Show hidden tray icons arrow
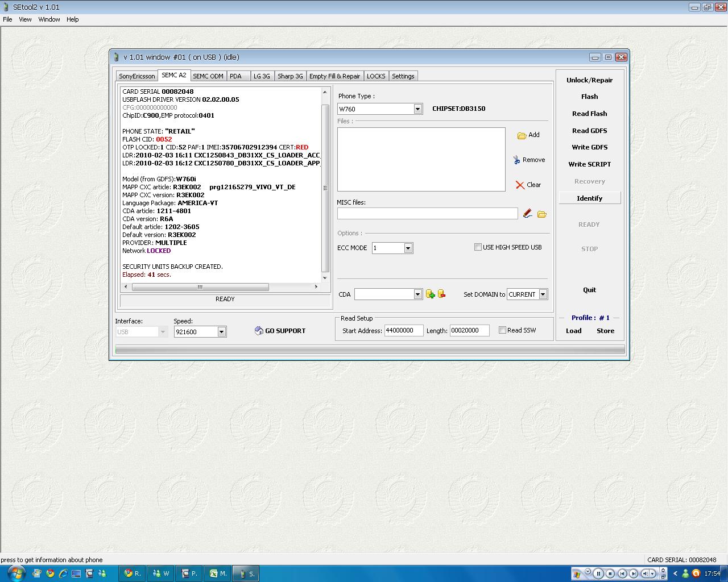Screen dimensions: 728x582 point(675,573)
